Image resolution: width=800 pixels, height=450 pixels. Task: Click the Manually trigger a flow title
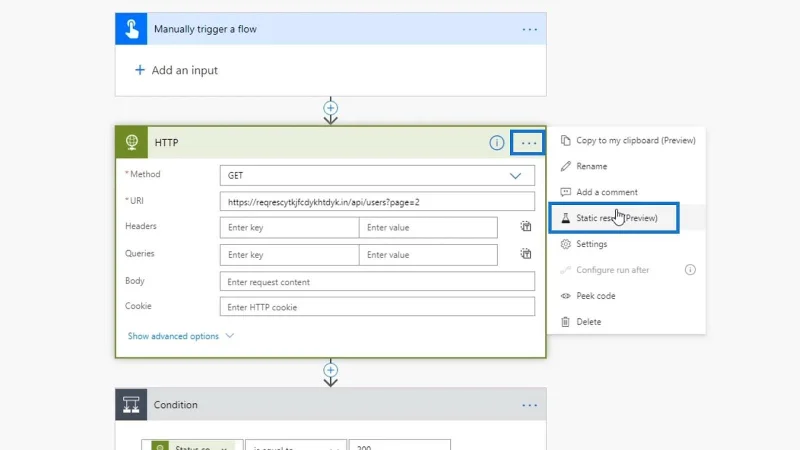click(205, 29)
